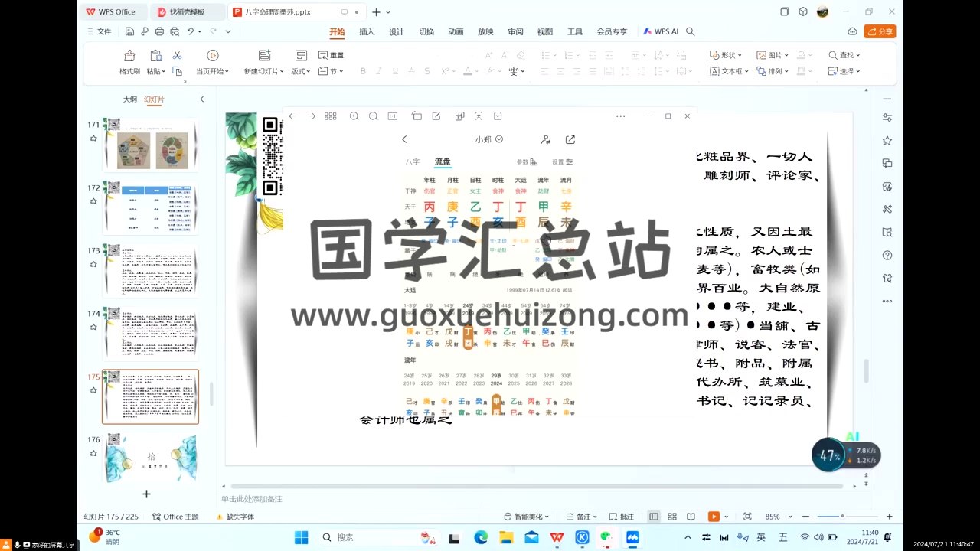
Task: Switch to Slide Sorter view in status bar
Action: (672, 517)
